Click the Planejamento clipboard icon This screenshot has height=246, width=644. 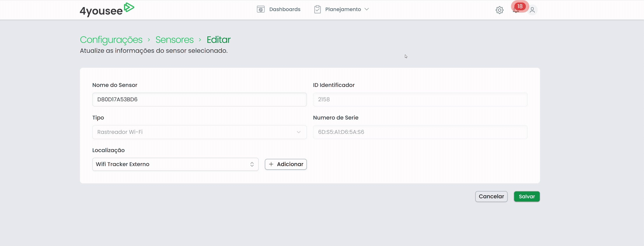[317, 9]
